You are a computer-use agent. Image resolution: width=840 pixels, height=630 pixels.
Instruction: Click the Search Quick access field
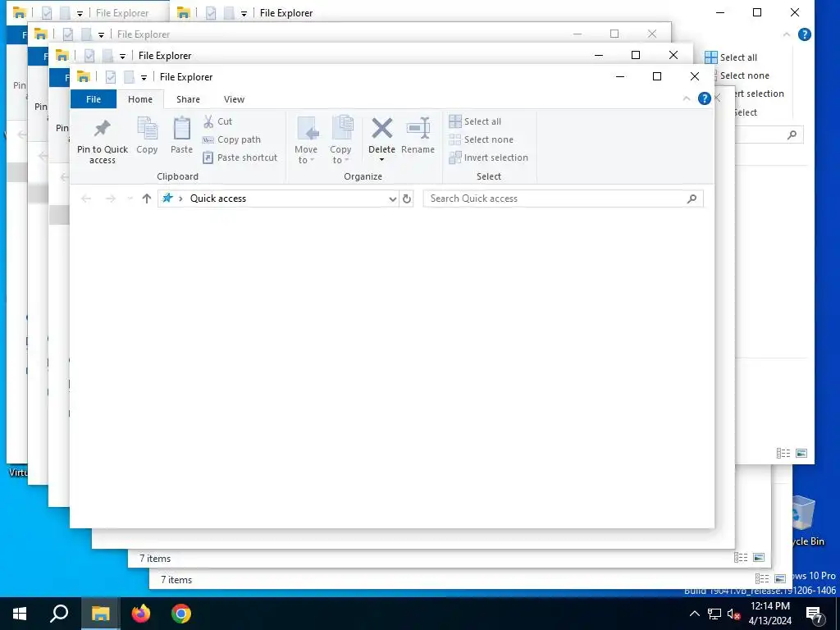coord(563,199)
